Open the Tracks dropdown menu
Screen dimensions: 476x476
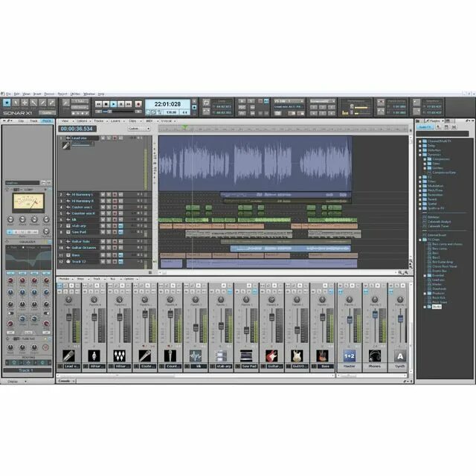(100, 121)
